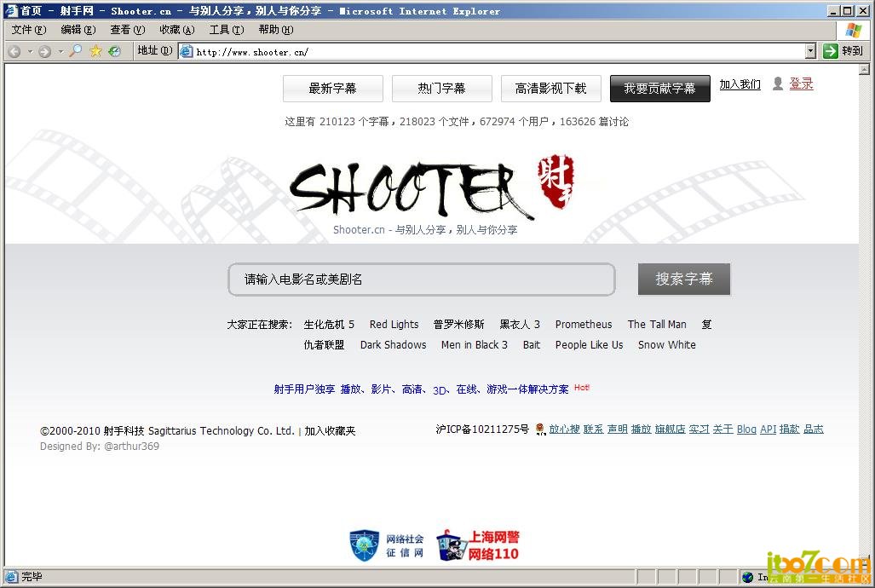This screenshot has width=875, height=588.
Task: Select the 普罗米修斯 search term
Action: pyautogui.click(x=458, y=325)
